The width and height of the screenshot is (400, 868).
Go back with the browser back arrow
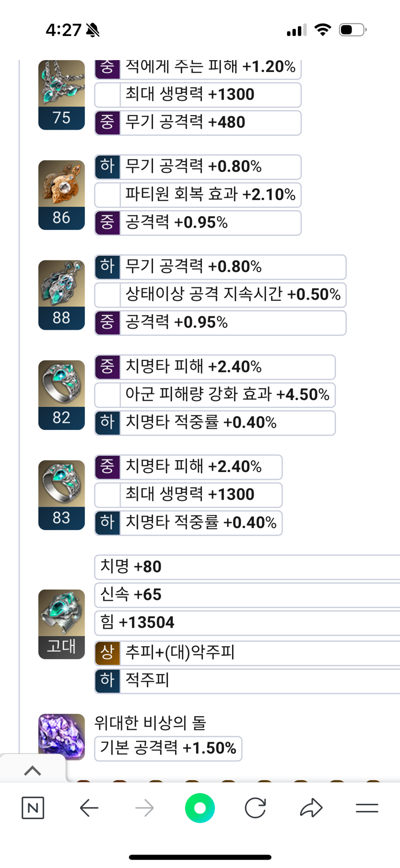(x=89, y=808)
